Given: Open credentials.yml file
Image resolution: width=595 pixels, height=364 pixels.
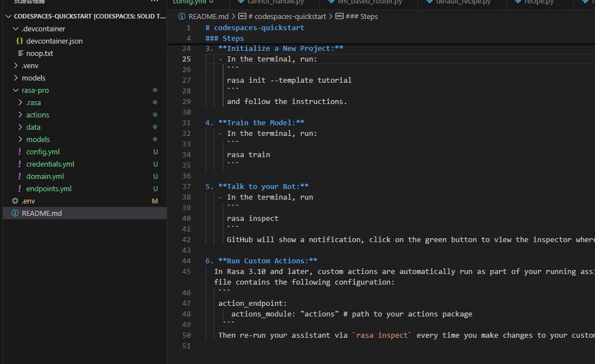Looking at the screenshot, I should 50,164.
